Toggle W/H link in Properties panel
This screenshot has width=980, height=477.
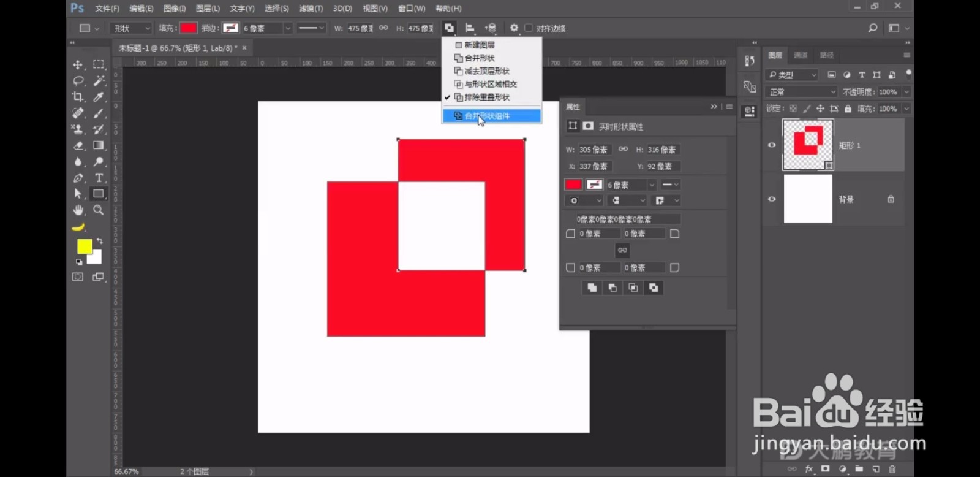point(623,149)
